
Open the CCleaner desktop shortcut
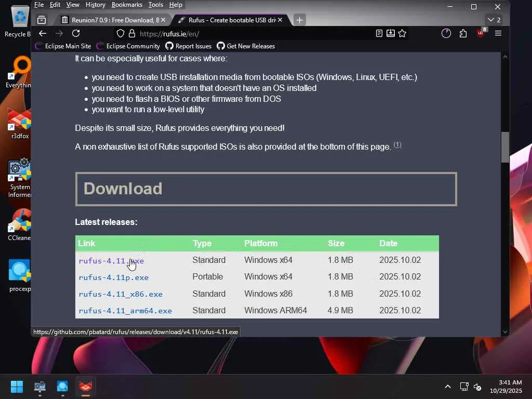point(19,225)
